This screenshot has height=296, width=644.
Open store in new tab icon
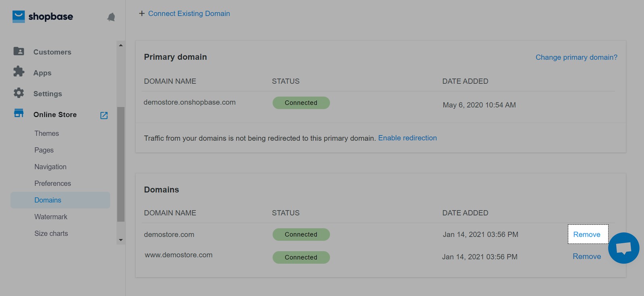pos(104,115)
